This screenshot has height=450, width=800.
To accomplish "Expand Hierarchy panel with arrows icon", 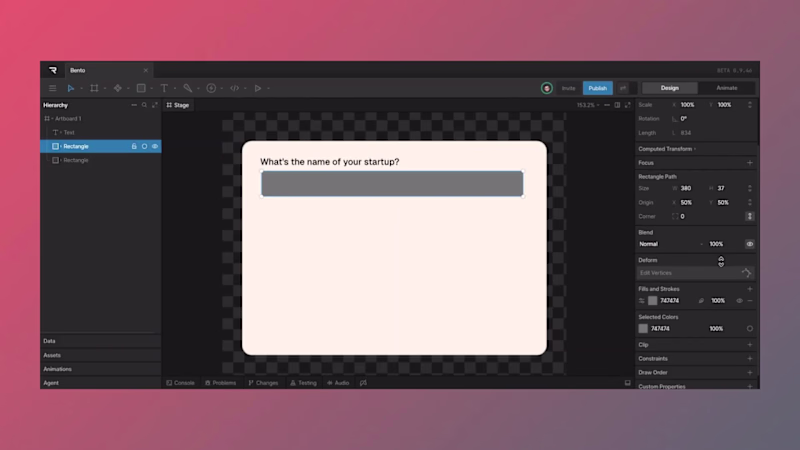I will [155, 105].
